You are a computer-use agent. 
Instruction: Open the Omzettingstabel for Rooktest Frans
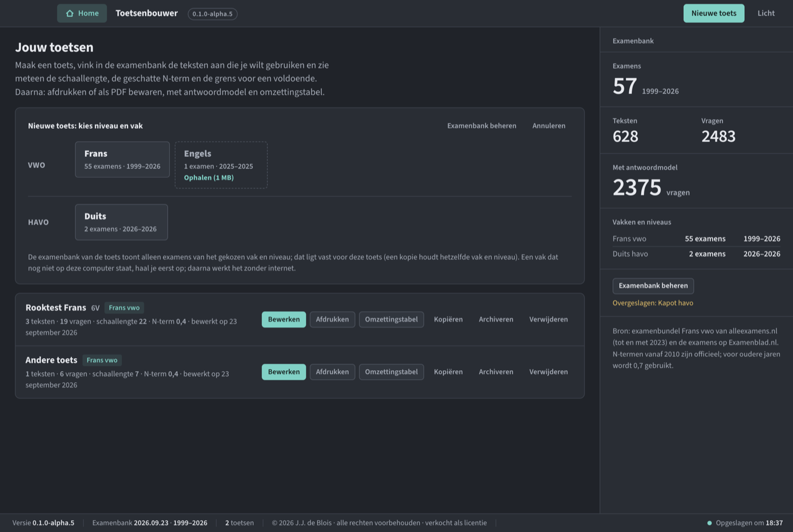(391, 319)
